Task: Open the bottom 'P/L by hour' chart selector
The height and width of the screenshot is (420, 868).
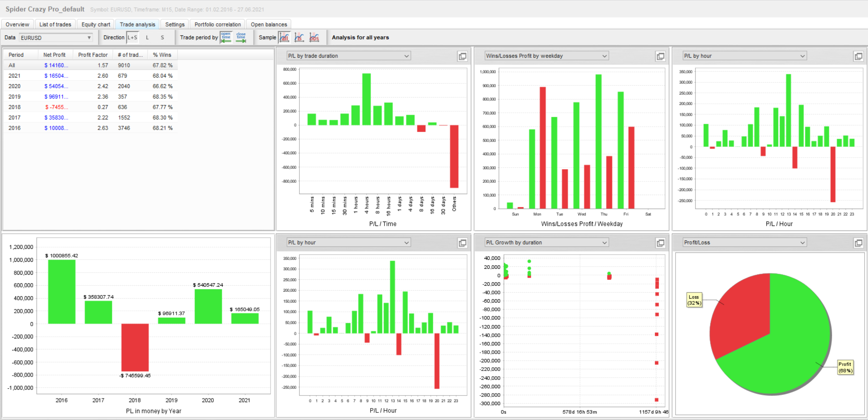Action: coord(348,243)
